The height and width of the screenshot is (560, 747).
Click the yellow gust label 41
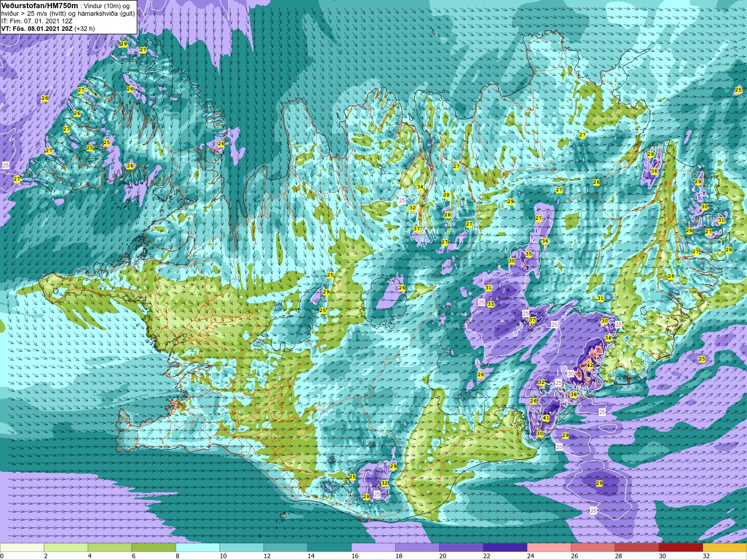546,418
